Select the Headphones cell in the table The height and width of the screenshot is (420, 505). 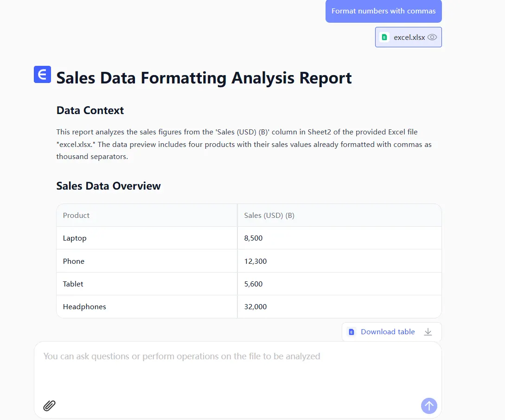point(84,307)
